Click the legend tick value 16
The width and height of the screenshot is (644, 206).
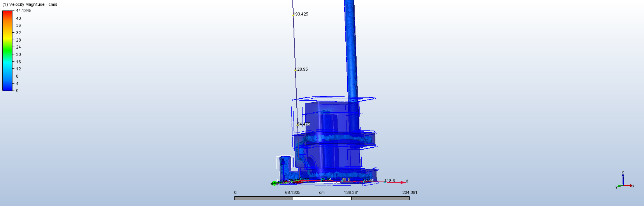click(18, 62)
